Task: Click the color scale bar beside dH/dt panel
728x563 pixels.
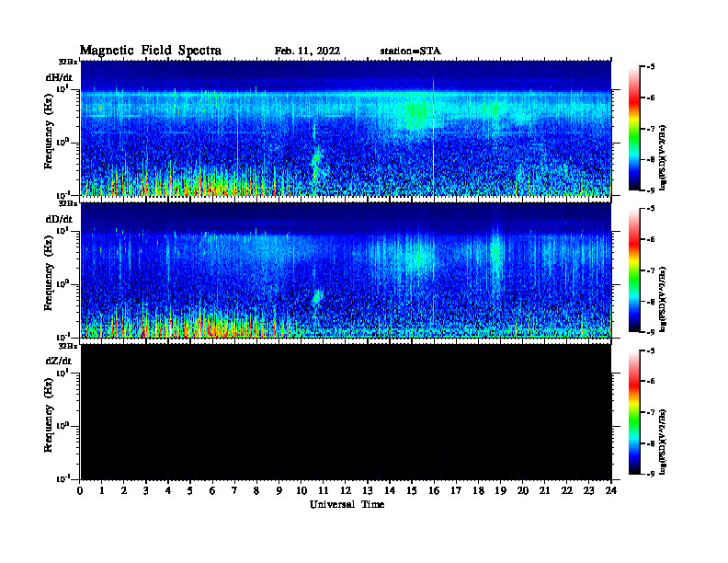Action: [x=634, y=129]
